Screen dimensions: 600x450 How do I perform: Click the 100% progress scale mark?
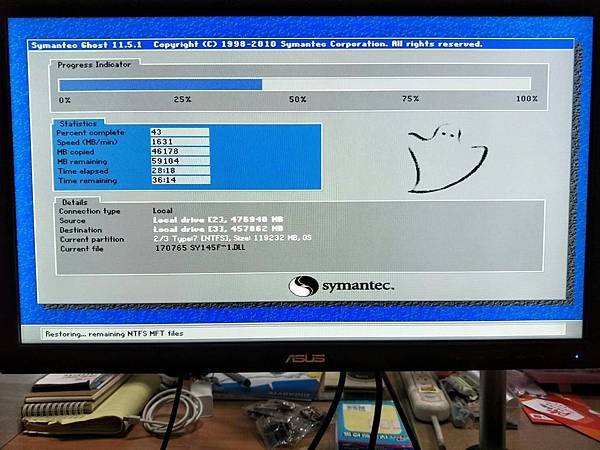[527, 99]
